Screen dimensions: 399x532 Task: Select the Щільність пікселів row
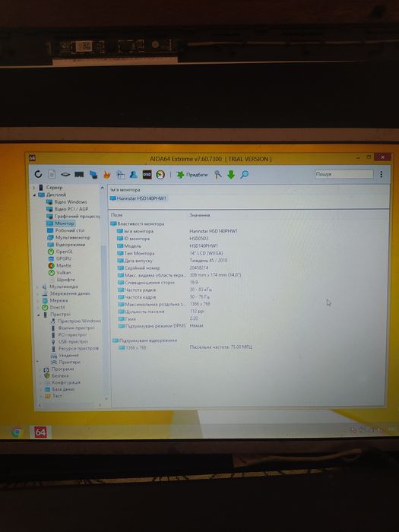pyautogui.click(x=250, y=312)
